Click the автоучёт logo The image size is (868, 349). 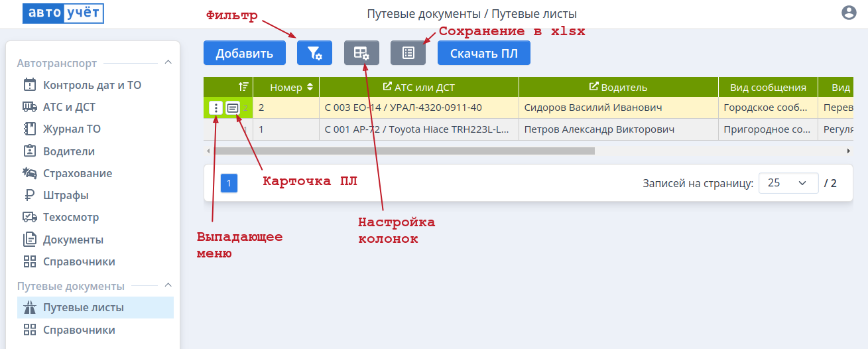[x=63, y=13]
